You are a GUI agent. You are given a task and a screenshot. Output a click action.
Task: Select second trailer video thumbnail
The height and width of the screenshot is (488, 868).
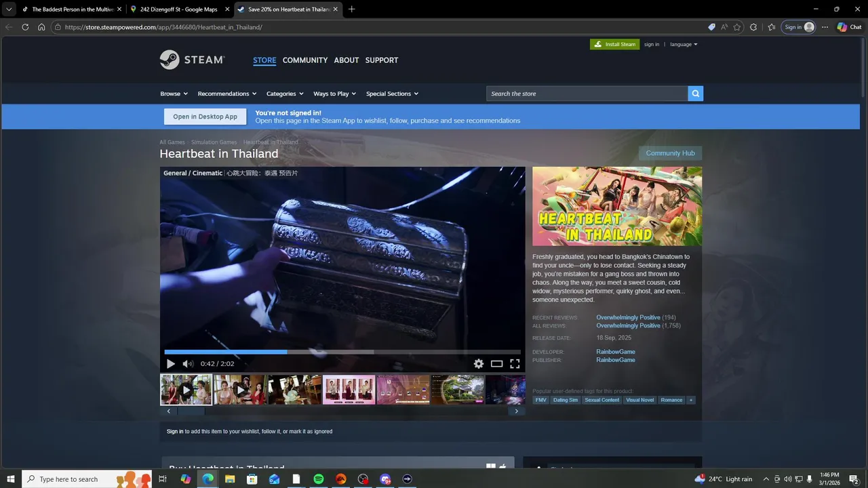click(x=240, y=390)
